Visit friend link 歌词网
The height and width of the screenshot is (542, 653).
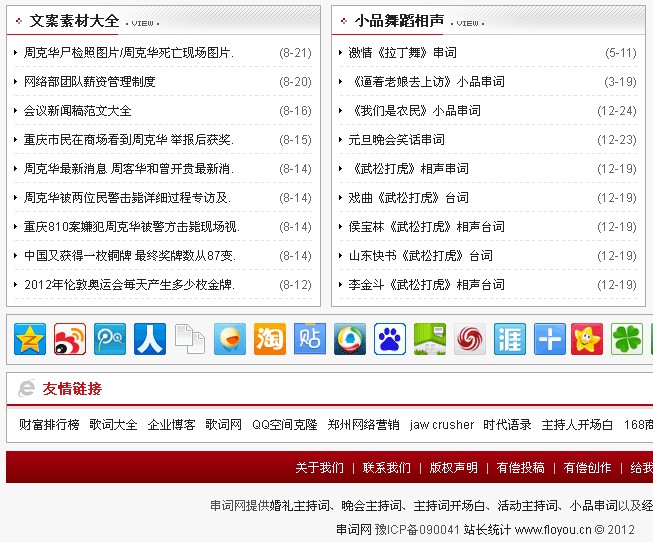[x=224, y=425]
